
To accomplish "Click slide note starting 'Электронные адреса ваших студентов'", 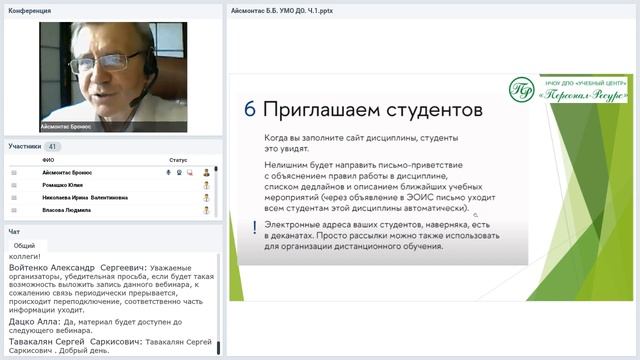I will point(382,236).
